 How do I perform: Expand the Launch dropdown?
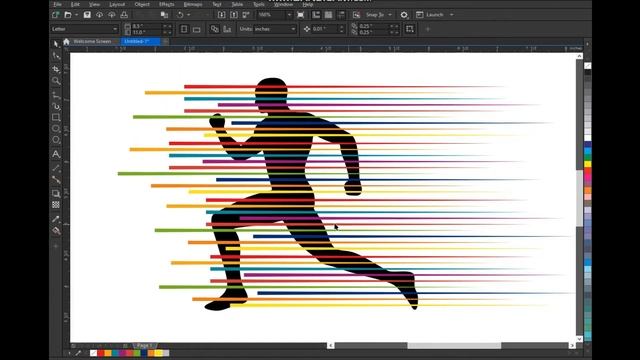click(451, 15)
